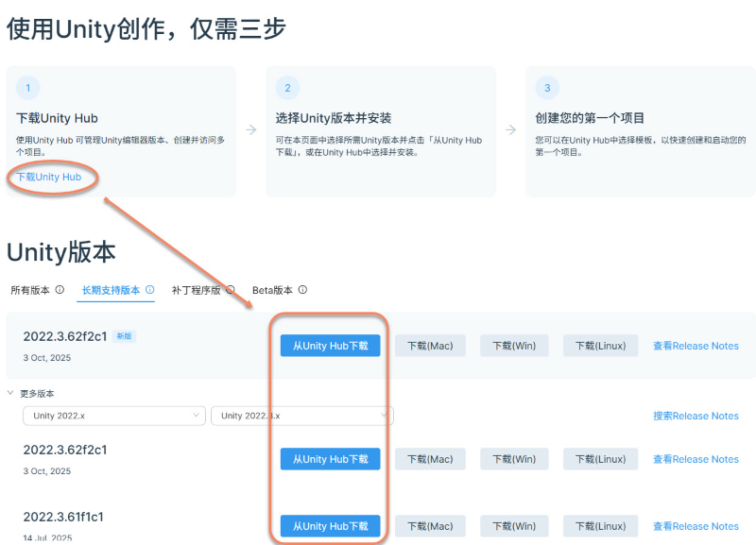Image resolution: width=756 pixels, height=545 pixels.
Task: Switch to the 所有版本 tab
Action: coord(30,291)
